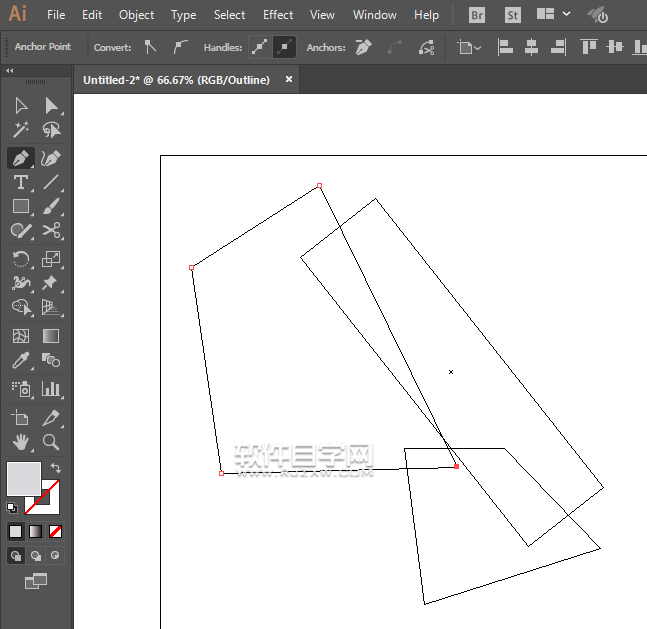Open the Effect menu

coord(278,15)
